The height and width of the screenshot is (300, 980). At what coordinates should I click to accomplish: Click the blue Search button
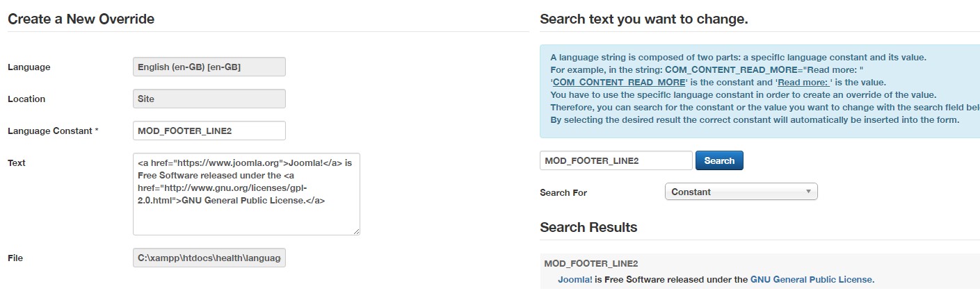pyautogui.click(x=719, y=160)
